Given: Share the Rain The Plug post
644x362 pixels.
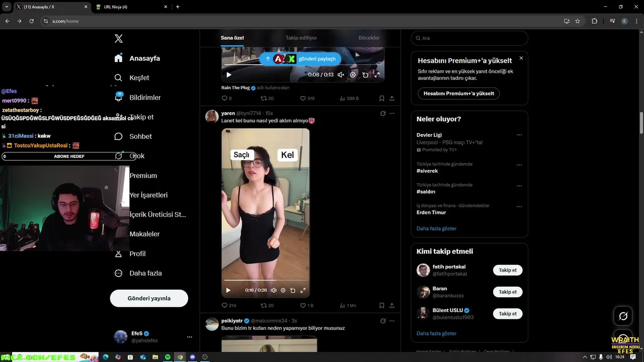Looking at the screenshot, I should [x=392, y=99].
